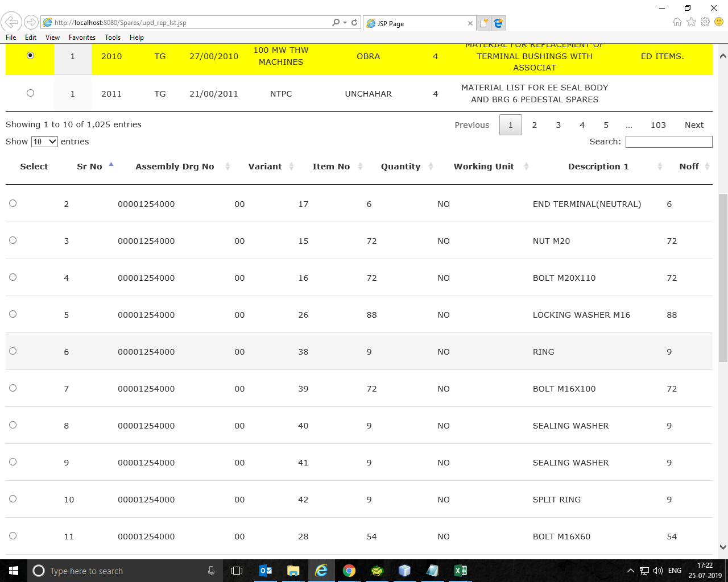Click inside the Search input box
The image size is (728, 582).
pos(669,142)
